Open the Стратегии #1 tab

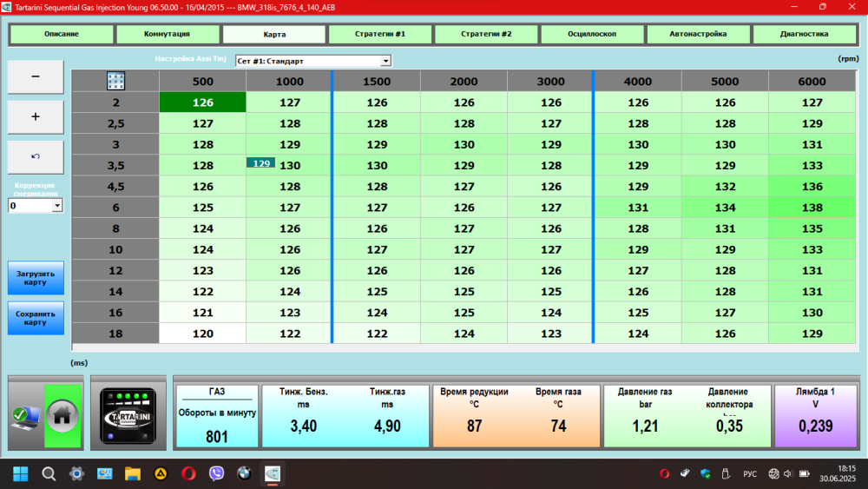click(380, 34)
